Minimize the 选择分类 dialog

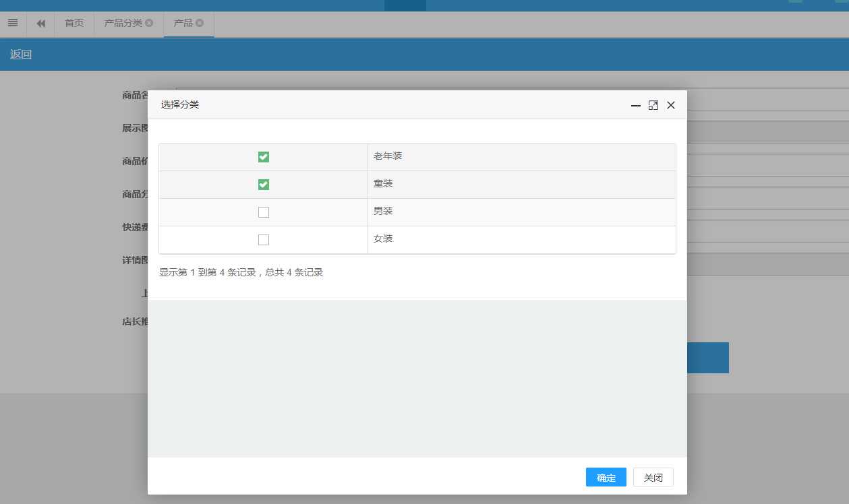point(635,105)
